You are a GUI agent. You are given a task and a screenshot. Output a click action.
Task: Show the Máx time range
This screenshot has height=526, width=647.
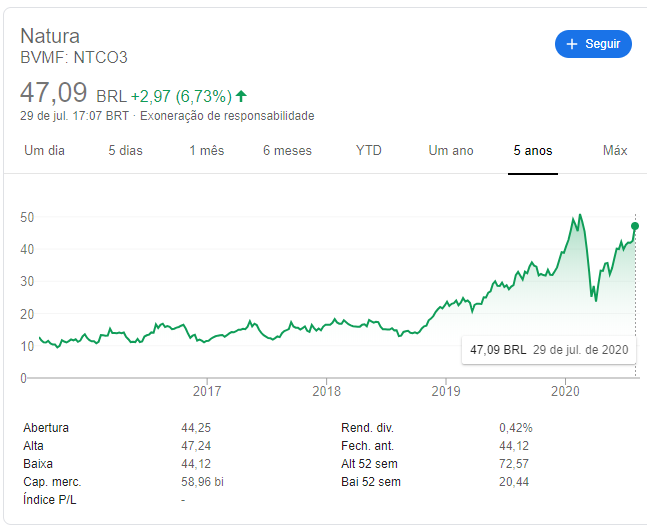pos(615,151)
